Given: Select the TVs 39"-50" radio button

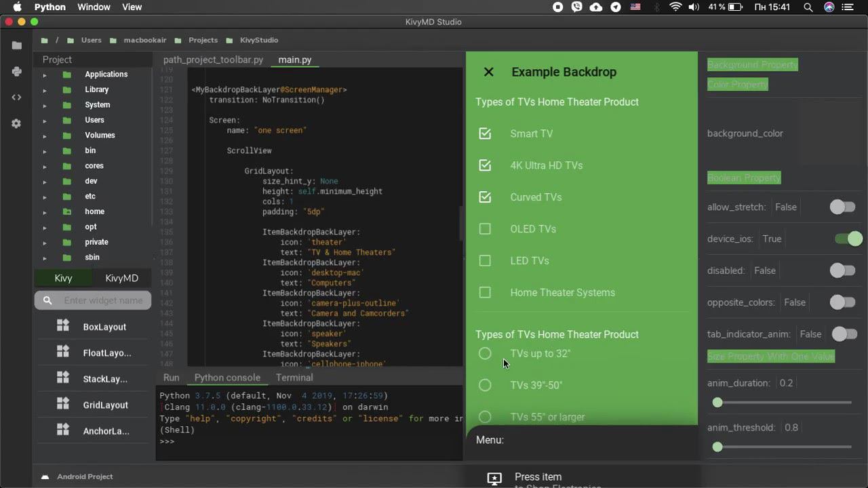Looking at the screenshot, I should tap(485, 385).
